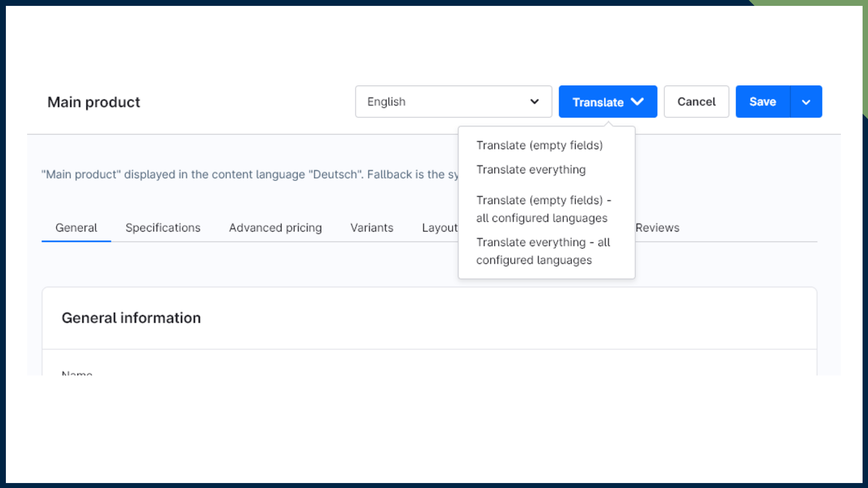Open the English content language selector
The image size is (868, 488).
[x=453, y=102]
